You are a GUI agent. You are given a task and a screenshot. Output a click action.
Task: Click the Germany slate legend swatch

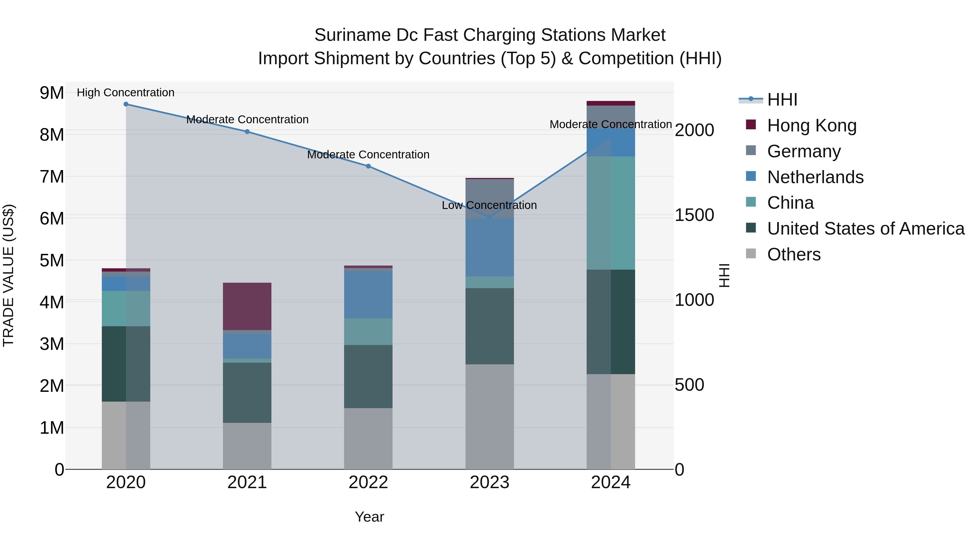click(751, 150)
